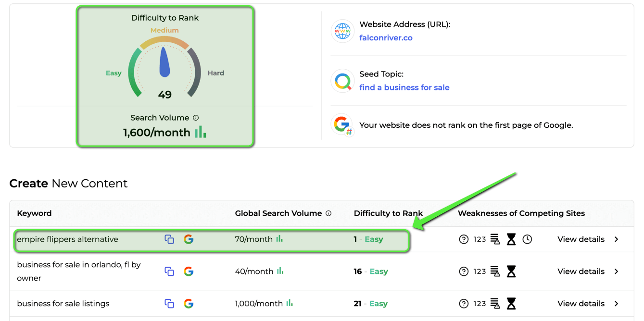Click question mark icon in empire flippers row
Image resolution: width=644 pixels, height=321 pixels.
pyautogui.click(x=464, y=239)
